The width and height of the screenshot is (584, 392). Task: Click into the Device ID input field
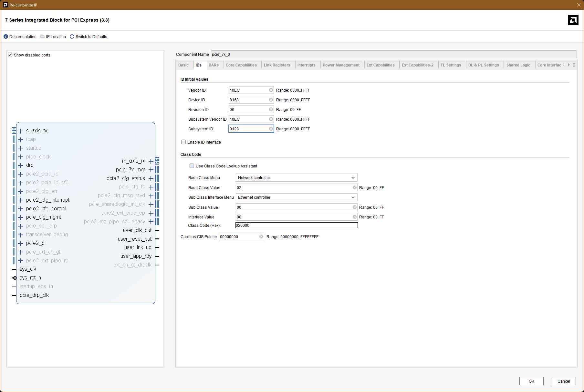(x=248, y=100)
